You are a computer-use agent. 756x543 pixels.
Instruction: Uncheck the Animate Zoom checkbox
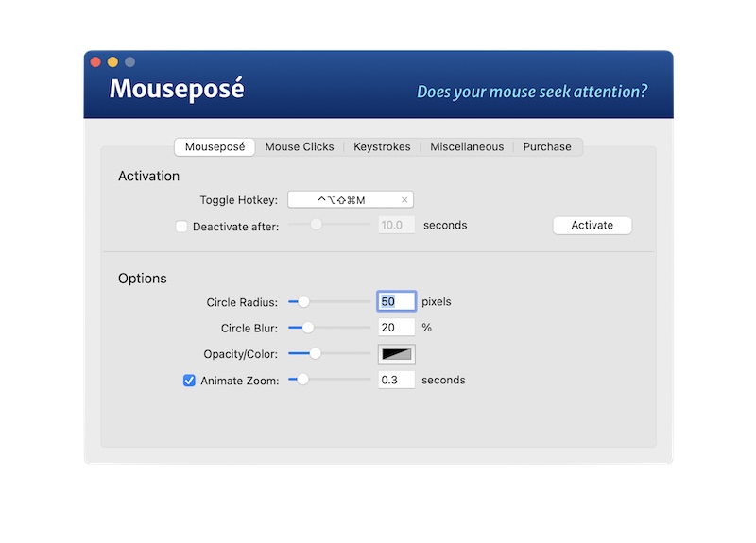[x=189, y=381]
